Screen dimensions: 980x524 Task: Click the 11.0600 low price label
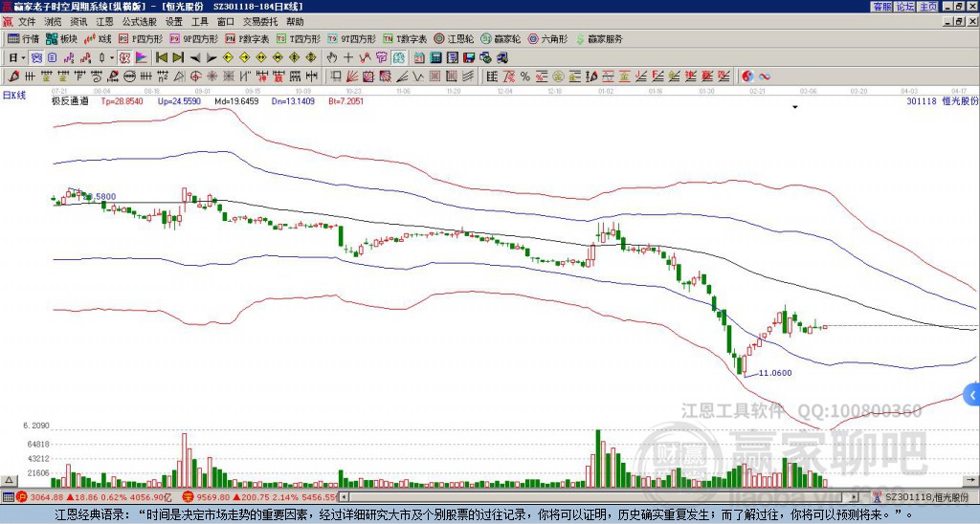[x=775, y=373]
